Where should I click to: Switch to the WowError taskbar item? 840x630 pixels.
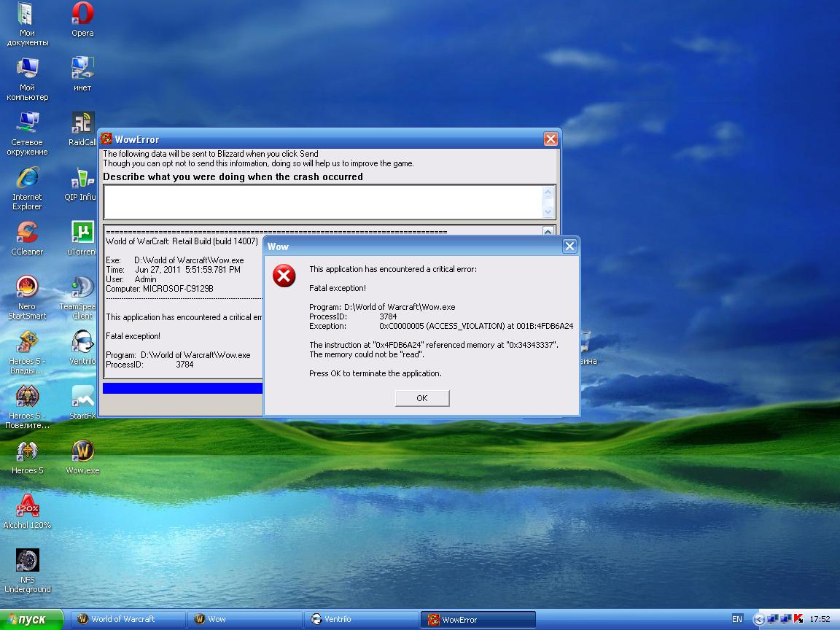coord(478,619)
